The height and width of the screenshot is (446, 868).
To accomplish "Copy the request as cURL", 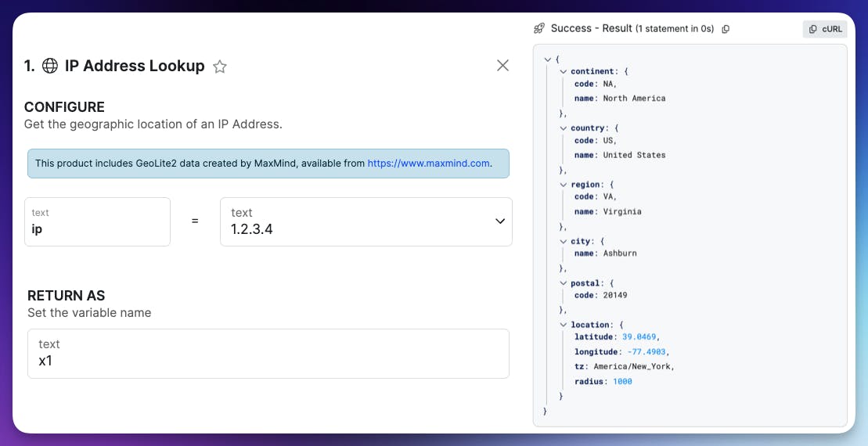I will pyautogui.click(x=825, y=29).
